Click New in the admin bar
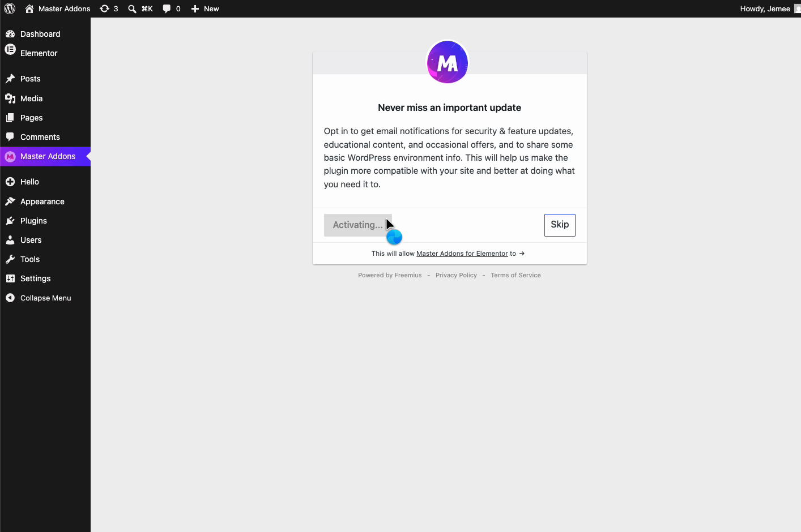 [x=211, y=8]
